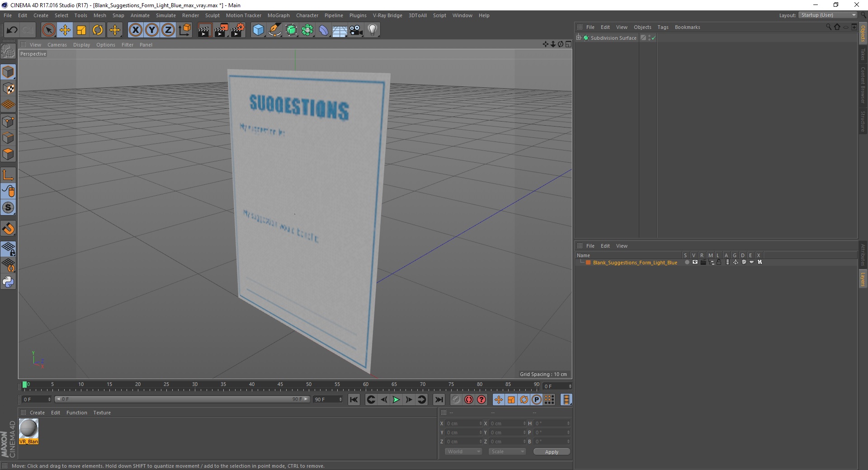Toggle World/Object coordinate system icon
Image resolution: width=868 pixels, height=470 pixels.
[x=184, y=30]
